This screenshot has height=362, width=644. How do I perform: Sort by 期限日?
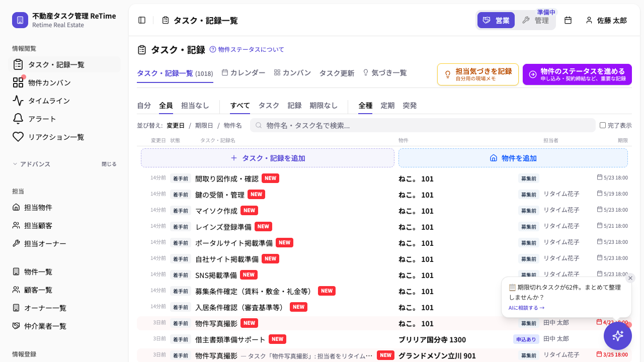[x=204, y=125]
